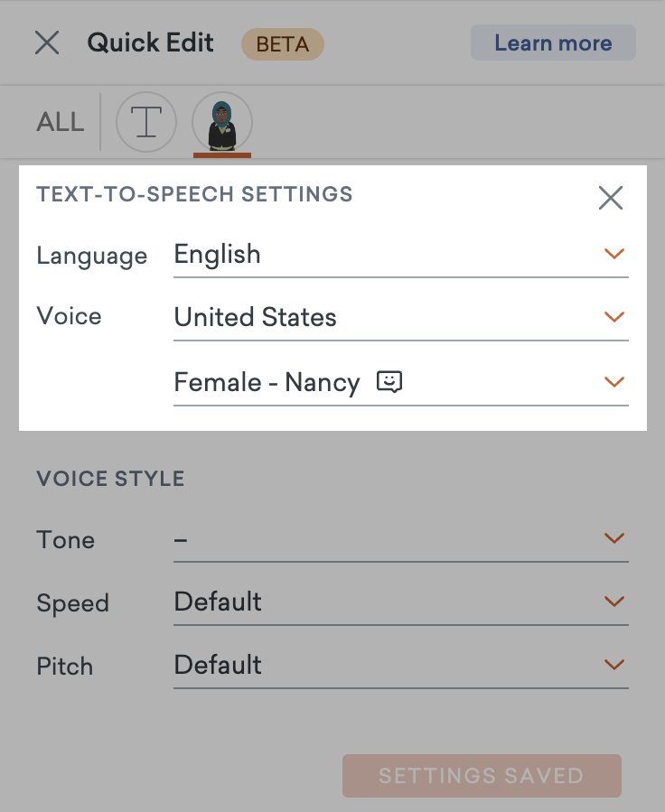The height and width of the screenshot is (812, 665).
Task: Switch to the ALL filter tab
Action: pyautogui.click(x=60, y=122)
